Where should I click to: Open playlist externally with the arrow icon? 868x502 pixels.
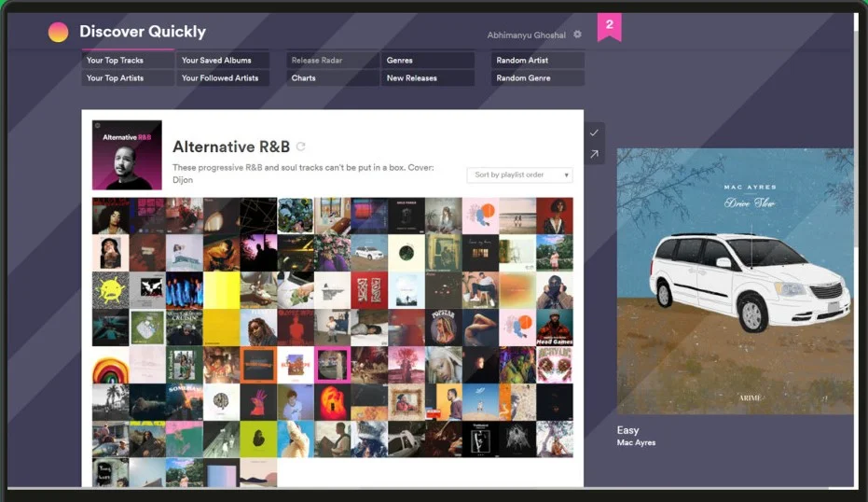click(594, 154)
